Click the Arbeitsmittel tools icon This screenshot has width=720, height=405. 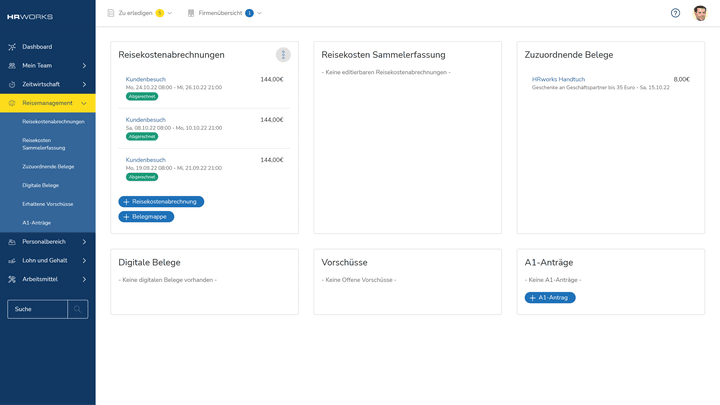pos(12,279)
